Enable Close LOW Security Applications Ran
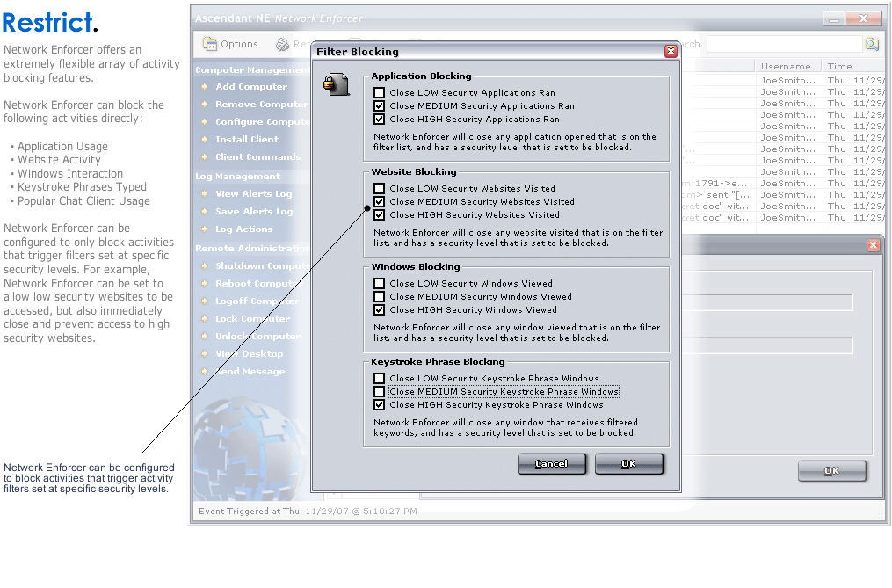 379,93
